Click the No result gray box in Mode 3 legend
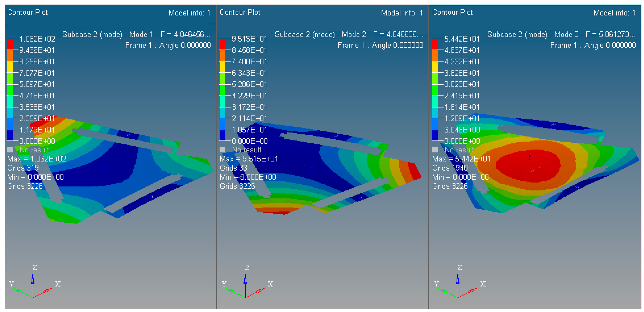The width and height of the screenshot is (644, 312). point(435,150)
